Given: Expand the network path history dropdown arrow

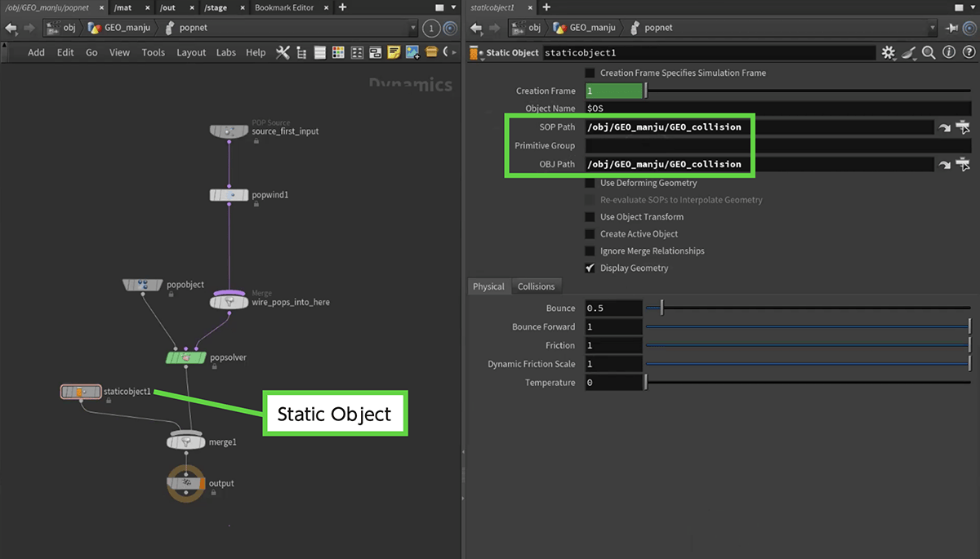Looking at the screenshot, I should pos(412,28).
